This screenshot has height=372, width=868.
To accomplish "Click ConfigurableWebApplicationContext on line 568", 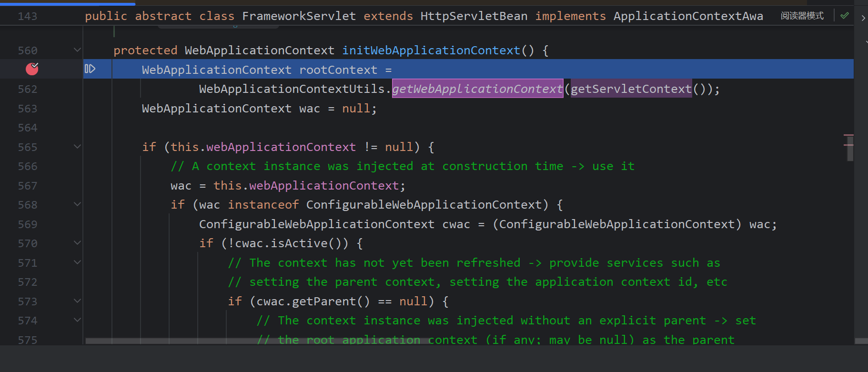I will click(x=424, y=205).
